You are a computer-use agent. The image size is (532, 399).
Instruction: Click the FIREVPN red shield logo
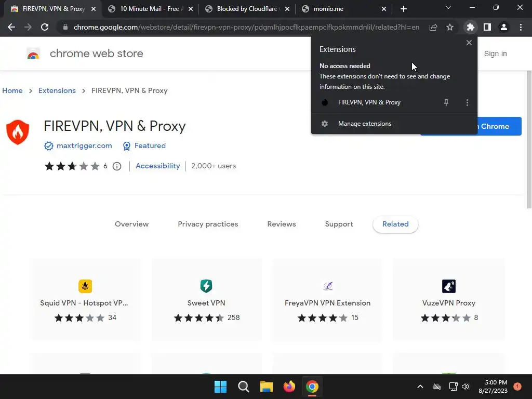(18, 132)
